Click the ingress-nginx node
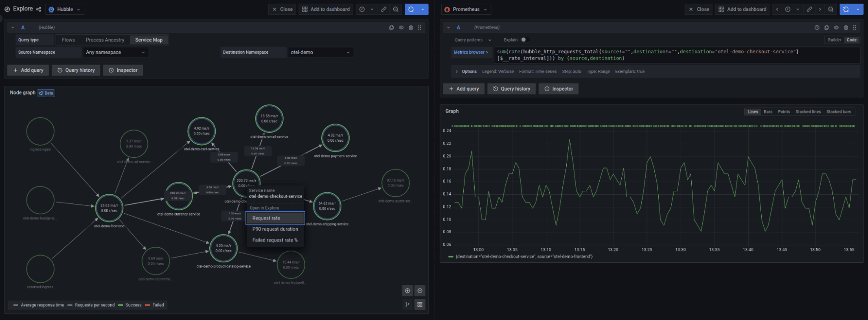Viewport: 868px width, 320px height. pyautogui.click(x=40, y=131)
